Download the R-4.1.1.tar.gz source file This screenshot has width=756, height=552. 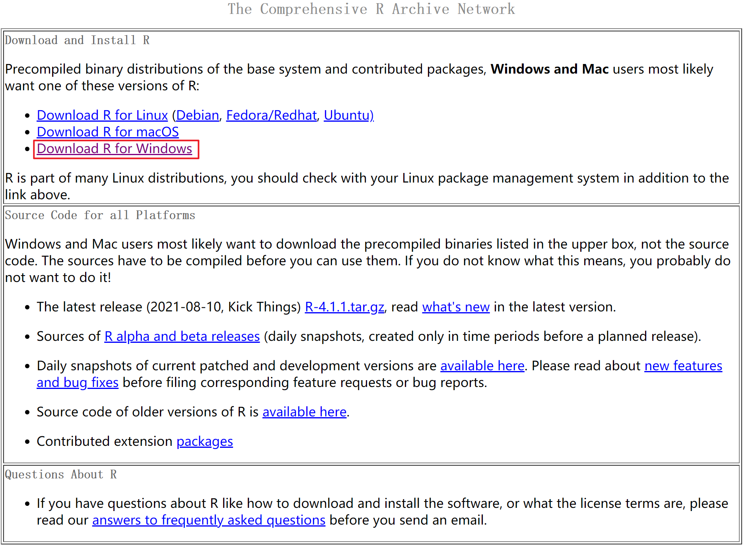coord(344,307)
